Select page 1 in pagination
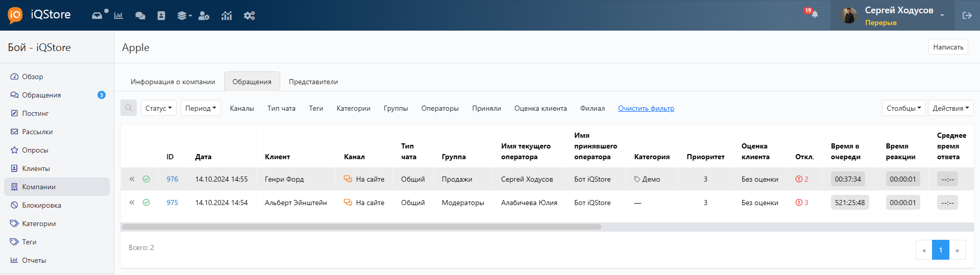 click(941, 250)
